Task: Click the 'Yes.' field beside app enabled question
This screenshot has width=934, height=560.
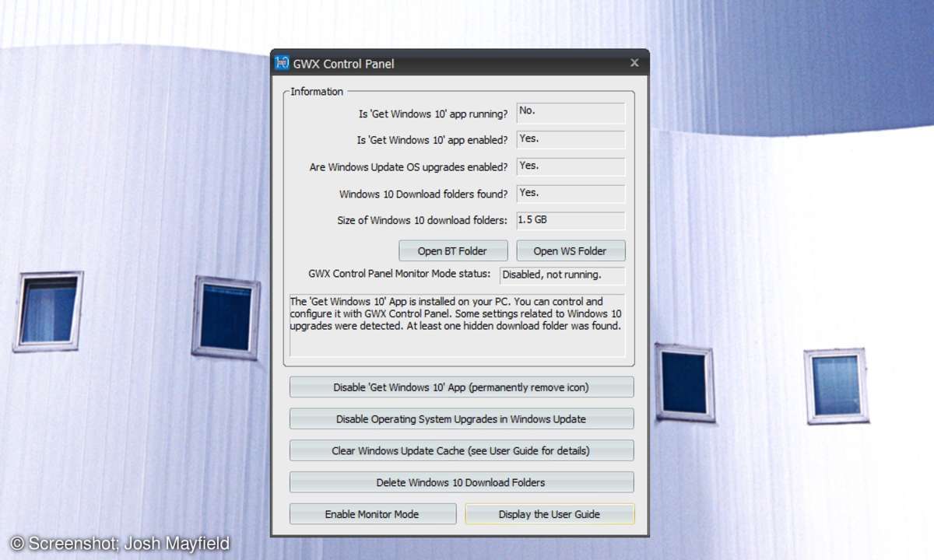Action: [571, 140]
